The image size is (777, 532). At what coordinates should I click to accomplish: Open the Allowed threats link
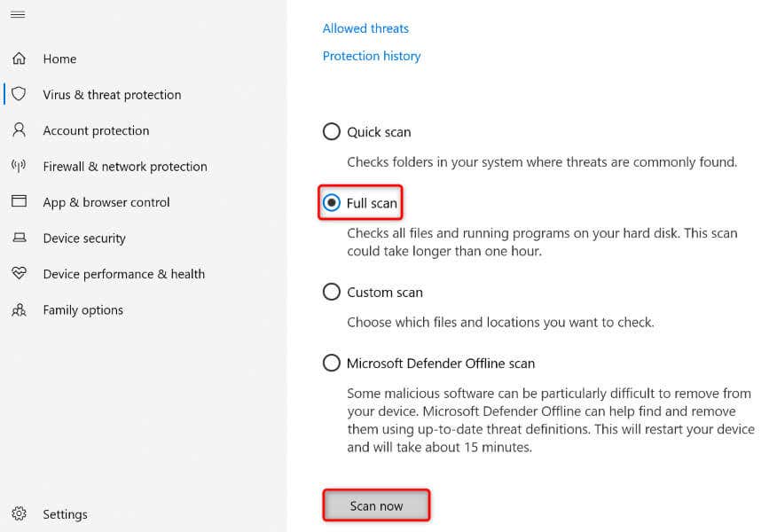[x=365, y=28]
